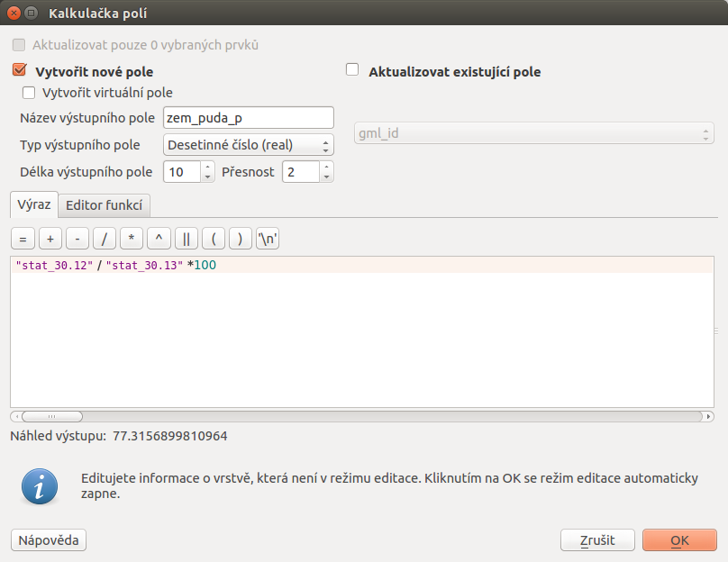Click the scrollbar left arrow below expression
Screen dimensions: 728x562
16,417
